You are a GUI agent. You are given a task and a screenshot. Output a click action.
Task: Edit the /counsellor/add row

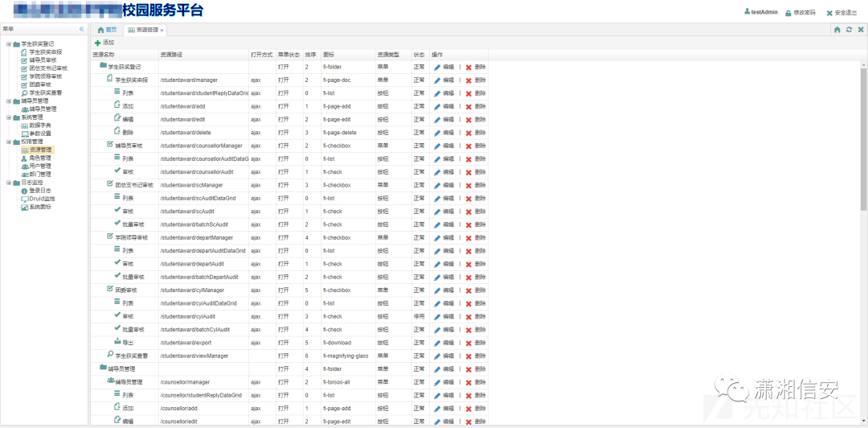[x=444, y=409]
